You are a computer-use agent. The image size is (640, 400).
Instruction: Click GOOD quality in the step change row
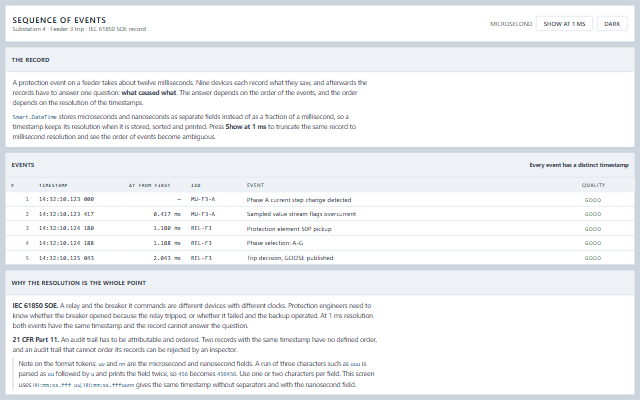(x=593, y=200)
